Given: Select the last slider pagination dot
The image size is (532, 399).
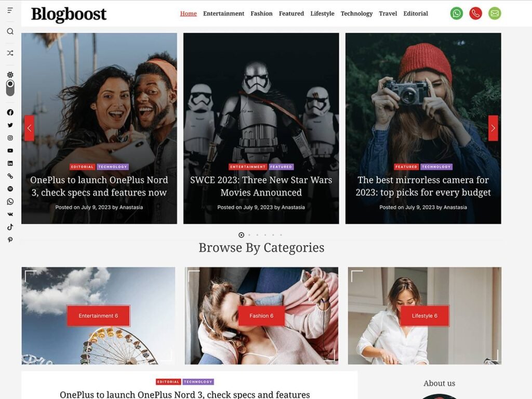Looking at the screenshot, I should [281, 235].
